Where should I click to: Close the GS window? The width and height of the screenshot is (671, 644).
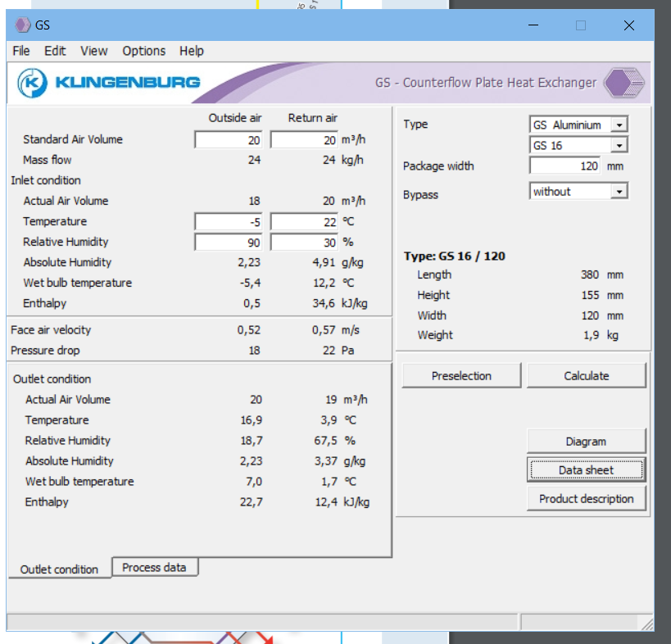[628, 25]
